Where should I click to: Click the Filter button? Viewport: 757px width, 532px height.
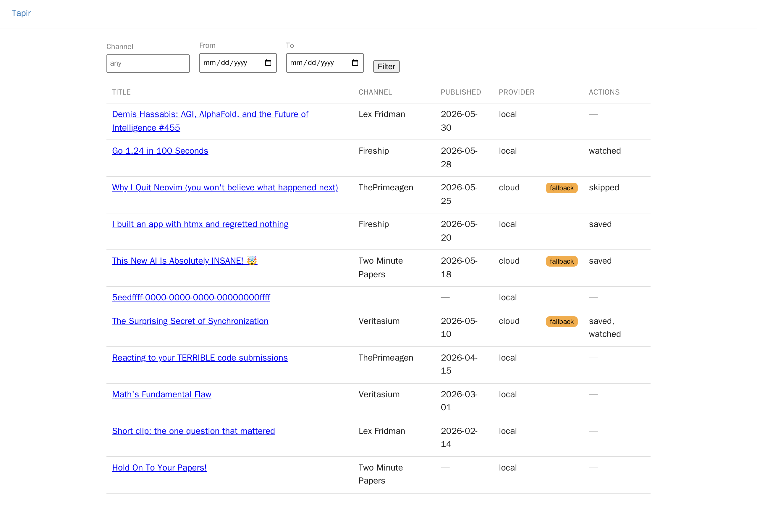[x=386, y=66]
